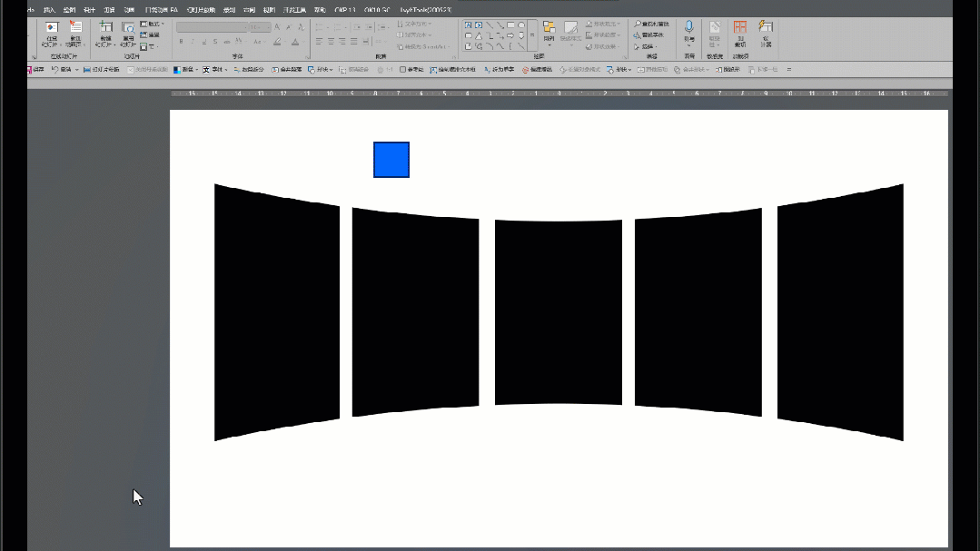980x551 pixels.
Task: Open the OK10 GC ribbon tab
Action: [x=377, y=10]
